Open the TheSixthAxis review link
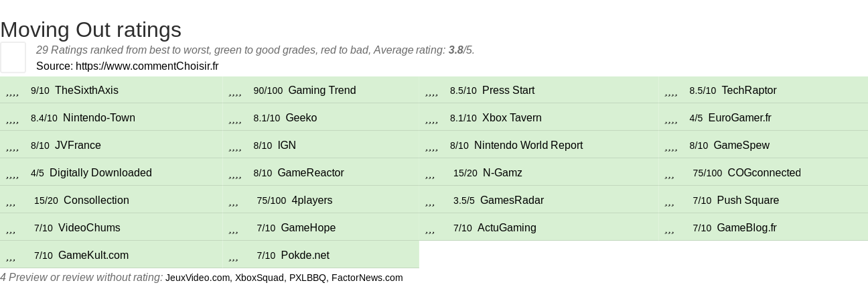The width and height of the screenshot is (868, 285). pyautogui.click(x=86, y=91)
